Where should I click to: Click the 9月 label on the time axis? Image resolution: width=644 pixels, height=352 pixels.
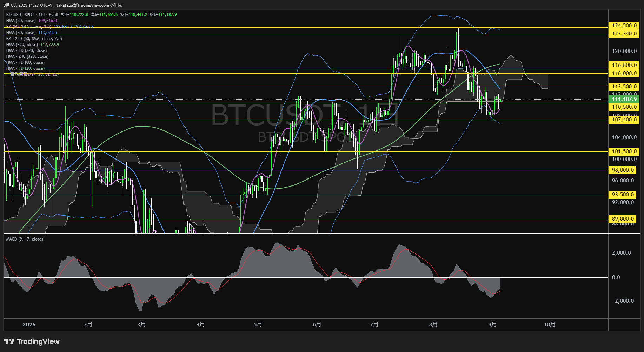point(492,325)
